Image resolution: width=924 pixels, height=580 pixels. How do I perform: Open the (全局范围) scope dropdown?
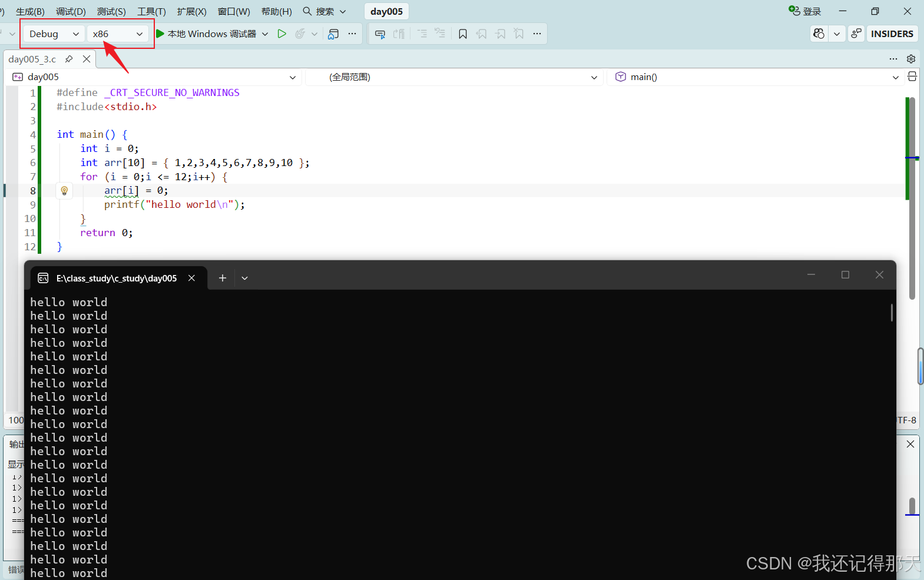coord(454,77)
